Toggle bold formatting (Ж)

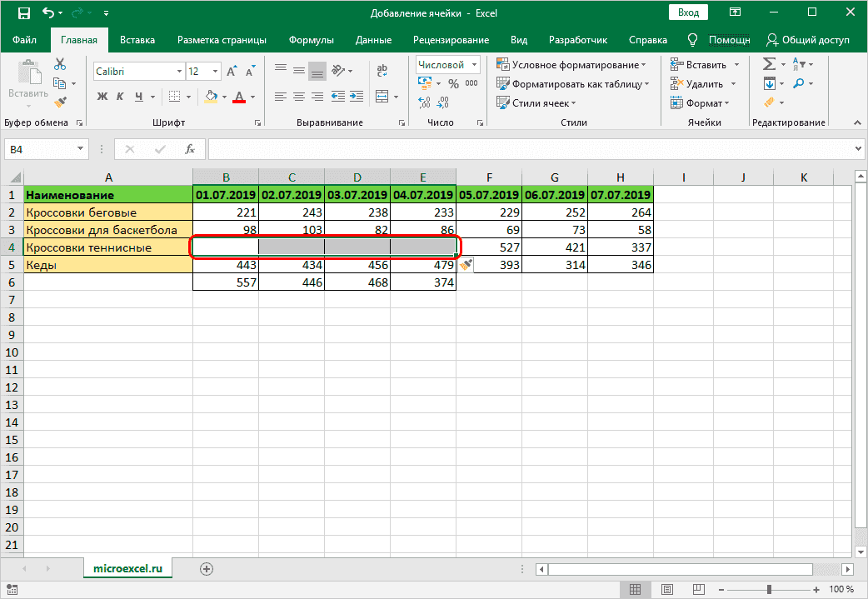tap(103, 97)
